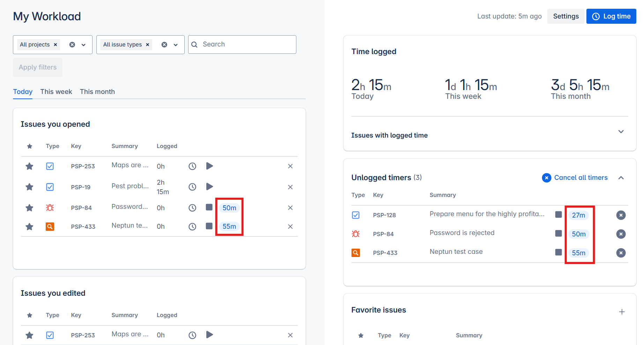The image size is (644, 345).
Task: Click the Search input field
Action: click(x=242, y=44)
